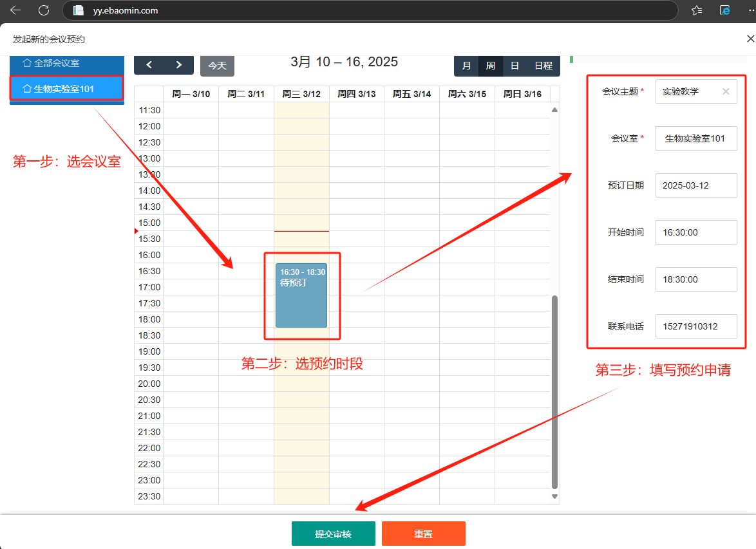Switch calendar to day view (日)
The image size is (756, 549).
(515, 66)
